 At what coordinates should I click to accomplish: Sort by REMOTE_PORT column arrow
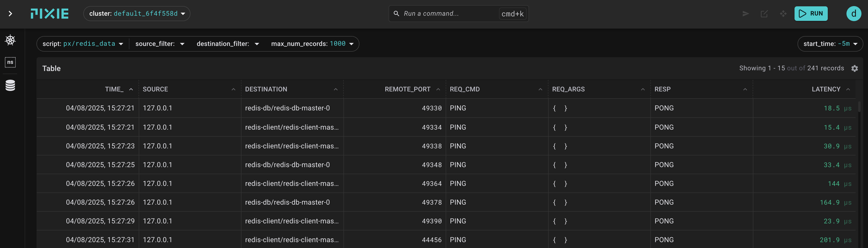tap(438, 89)
